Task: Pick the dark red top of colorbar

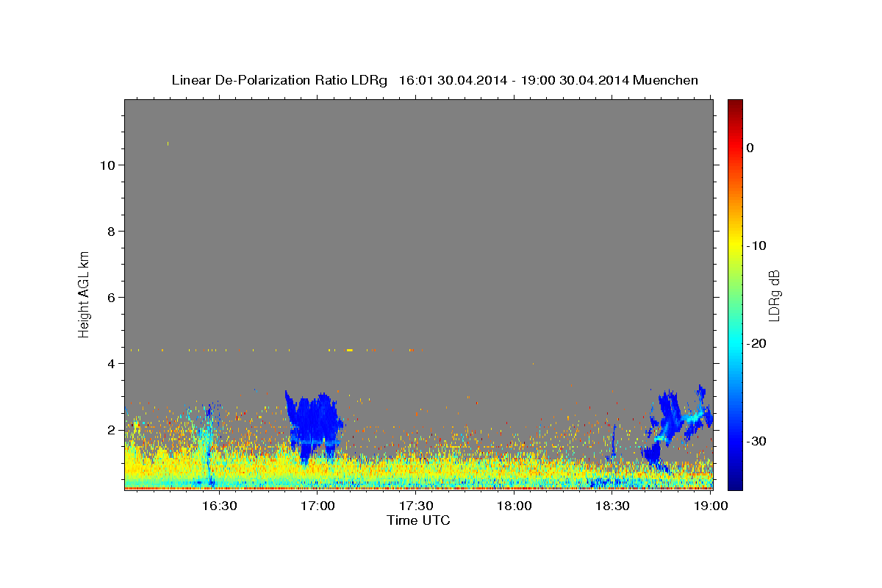Action: pos(735,104)
